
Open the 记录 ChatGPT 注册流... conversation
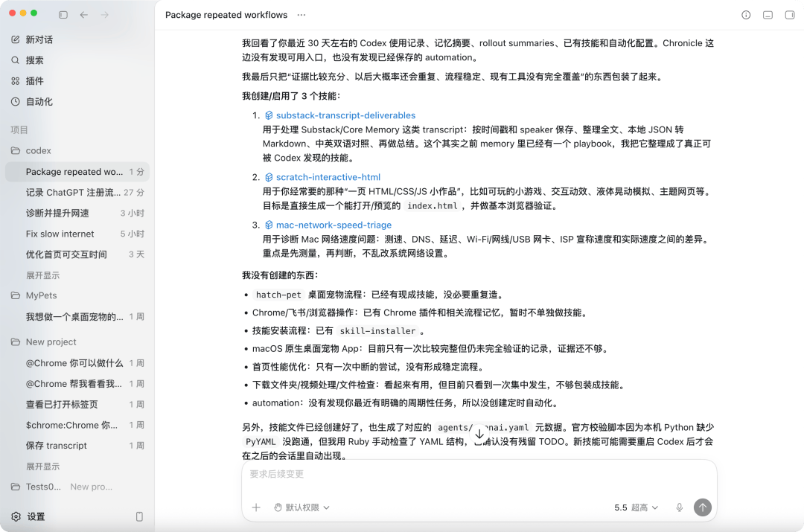click(x=77, y=192)
